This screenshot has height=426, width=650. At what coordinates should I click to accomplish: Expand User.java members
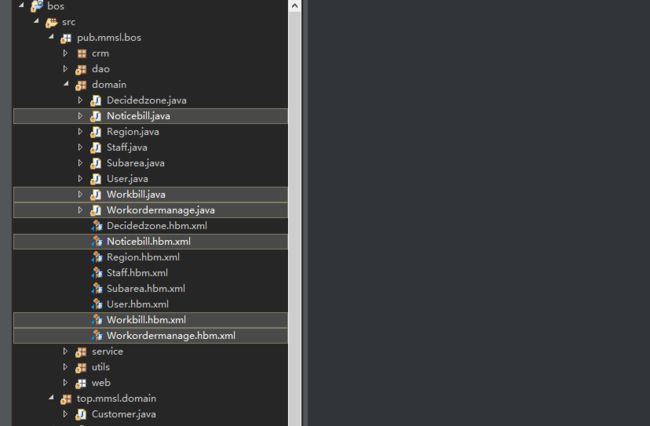pos(80,179)
